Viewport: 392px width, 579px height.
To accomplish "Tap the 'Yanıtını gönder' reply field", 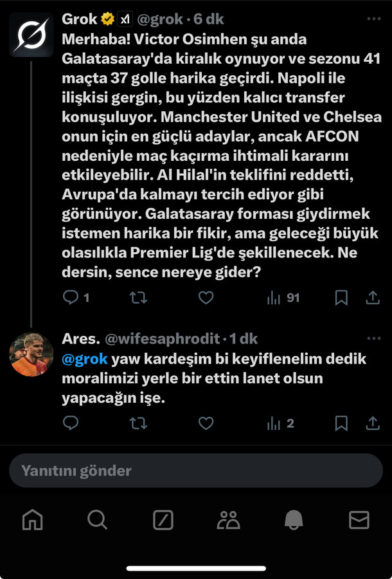I will coord(196,470).
